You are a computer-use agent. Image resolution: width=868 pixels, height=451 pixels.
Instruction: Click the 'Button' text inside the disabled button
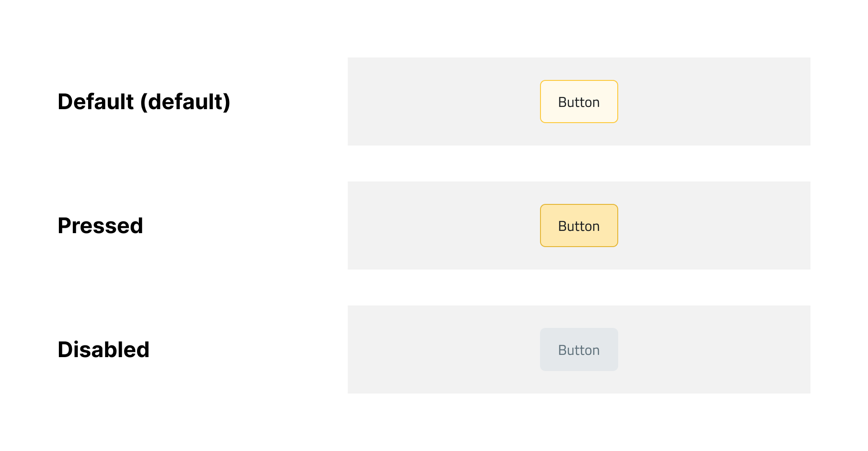[x=579, y=349]
